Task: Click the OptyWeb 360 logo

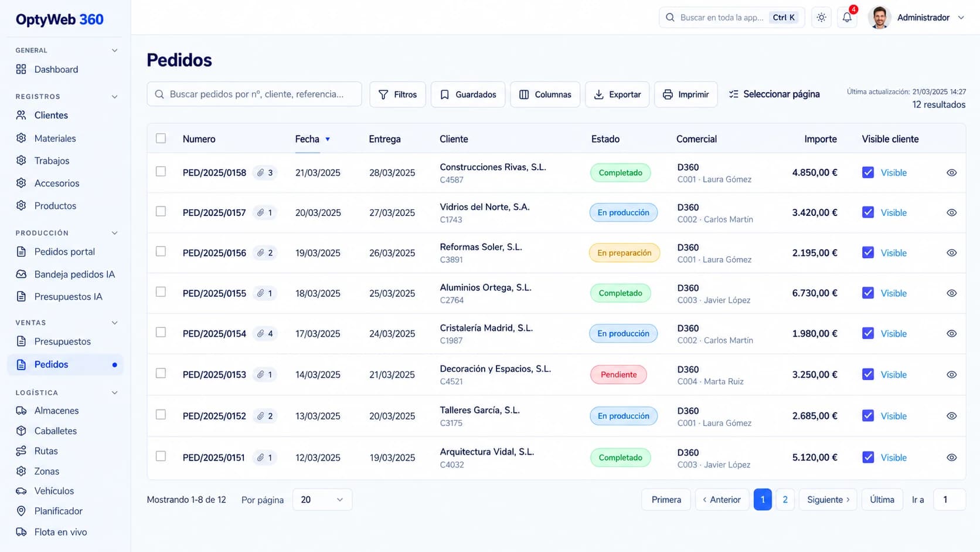Action: click(x=60, y=19)
